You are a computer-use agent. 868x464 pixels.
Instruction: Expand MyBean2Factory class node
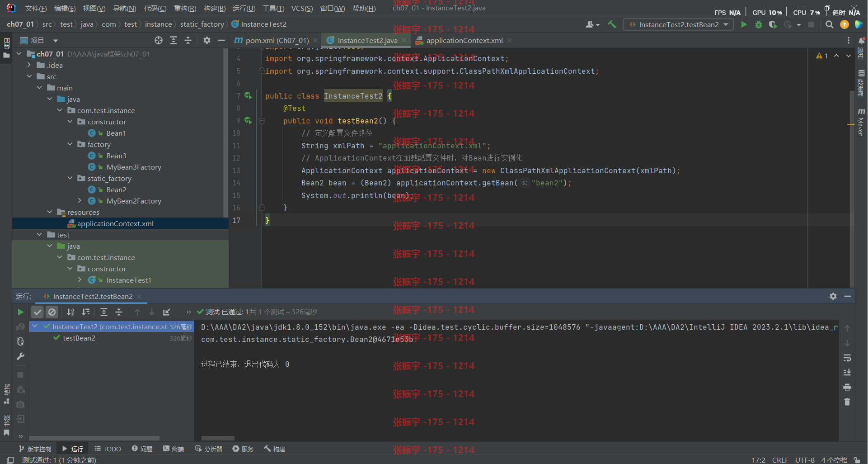pyautogui.click(x=80, y=201)
